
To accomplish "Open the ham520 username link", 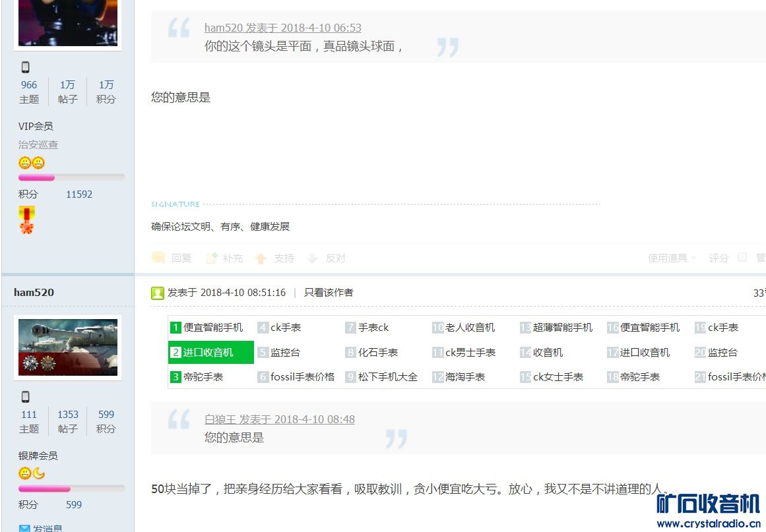I will coord(34,292).
